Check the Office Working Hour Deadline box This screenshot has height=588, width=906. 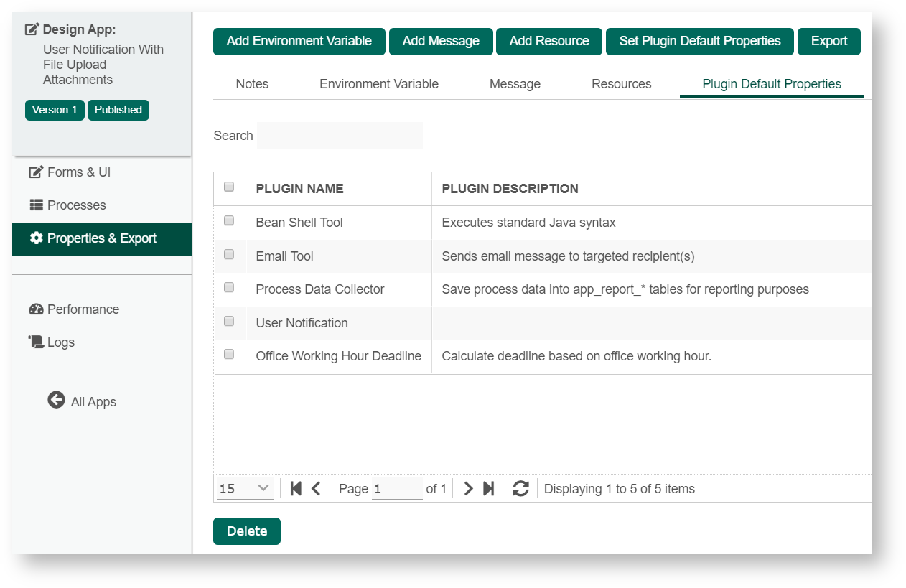(x=229, y=354)
